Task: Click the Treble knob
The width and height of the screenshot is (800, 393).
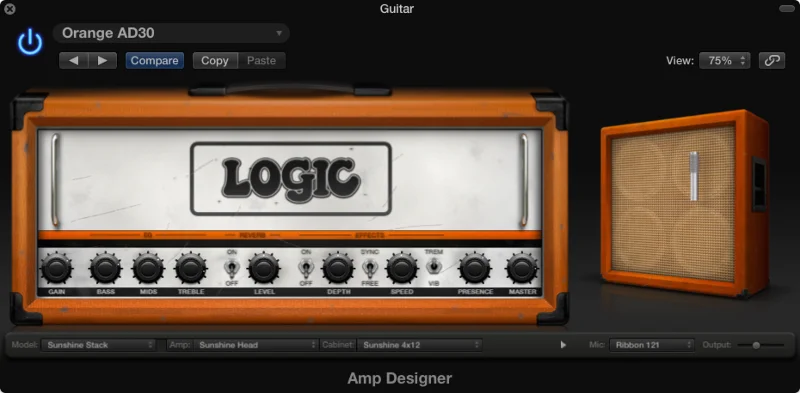Action: click(x=191, y=268)
